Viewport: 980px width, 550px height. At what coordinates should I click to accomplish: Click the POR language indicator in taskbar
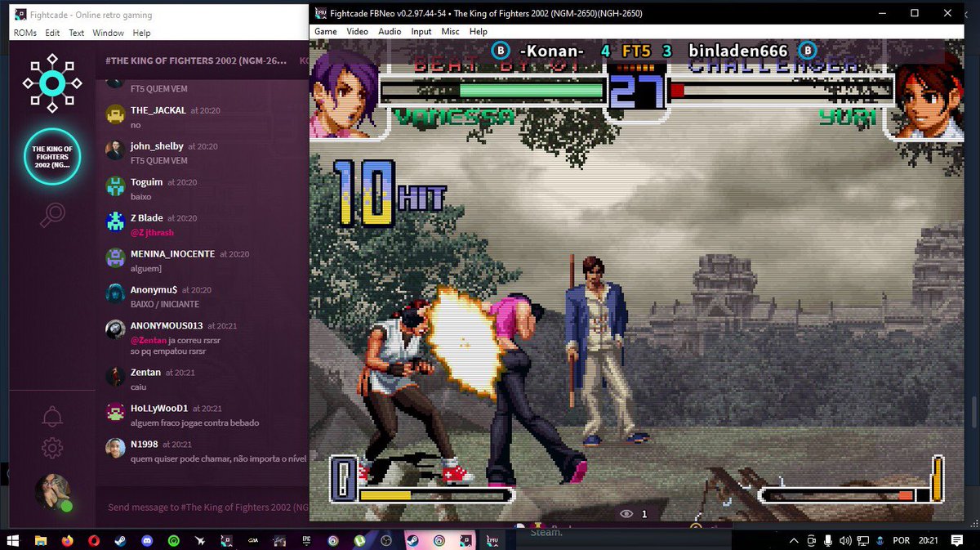(902, 540)
